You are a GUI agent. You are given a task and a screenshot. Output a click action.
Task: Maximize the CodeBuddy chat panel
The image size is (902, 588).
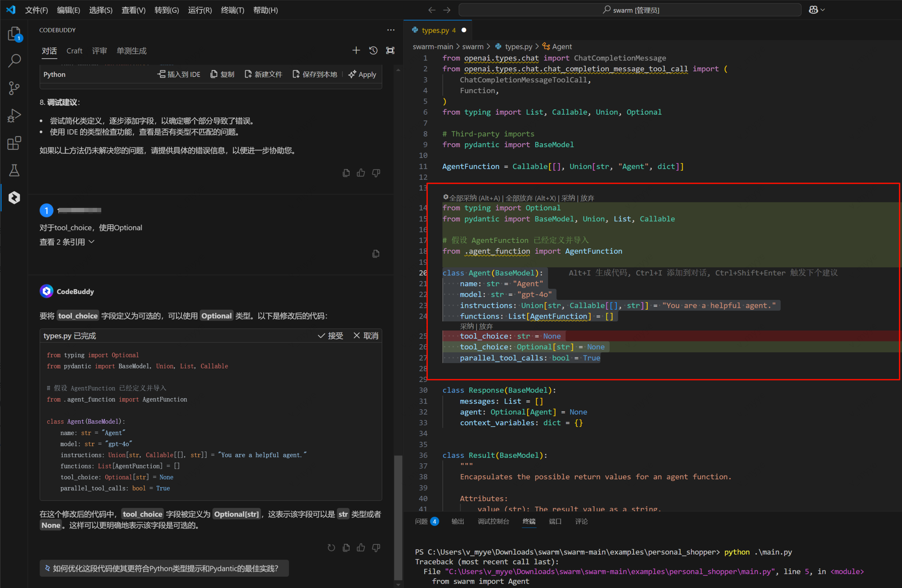[x=390, y=50]
